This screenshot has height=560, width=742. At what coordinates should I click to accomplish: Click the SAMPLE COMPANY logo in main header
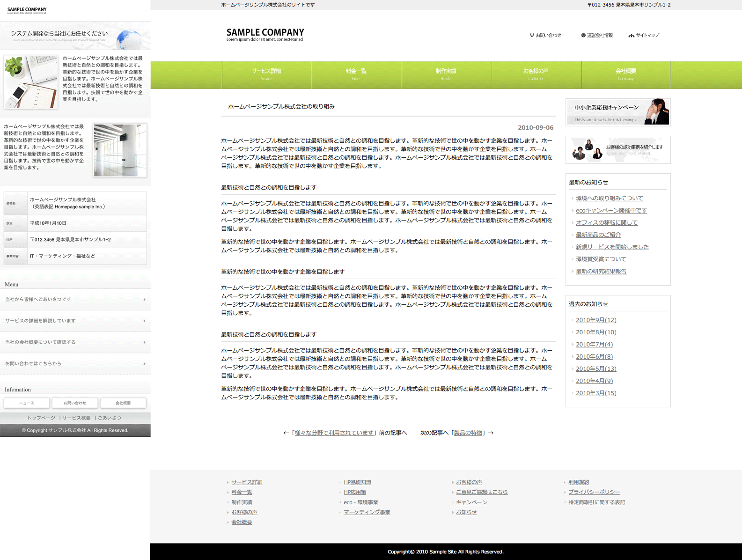265,35
